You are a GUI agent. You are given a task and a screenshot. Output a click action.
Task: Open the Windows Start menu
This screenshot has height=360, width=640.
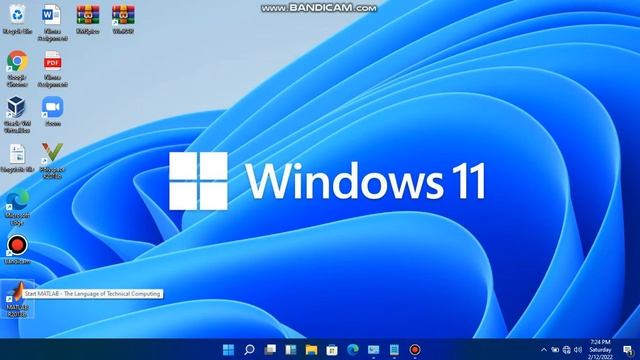(x=229, y=350)
